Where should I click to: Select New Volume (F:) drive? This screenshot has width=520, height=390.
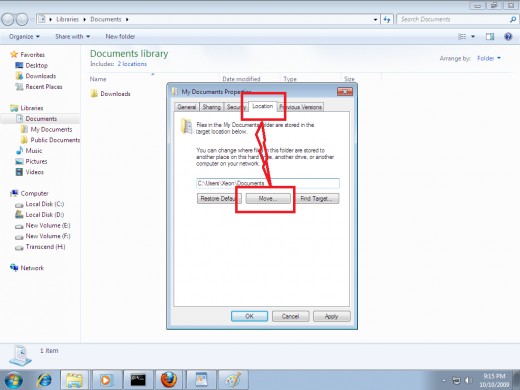pyautogui.click(x=48, y=236)
